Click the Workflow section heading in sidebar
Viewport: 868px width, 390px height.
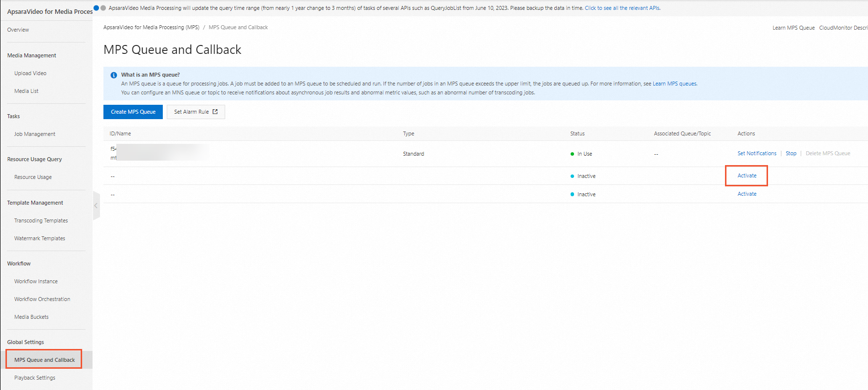[19, 263]
